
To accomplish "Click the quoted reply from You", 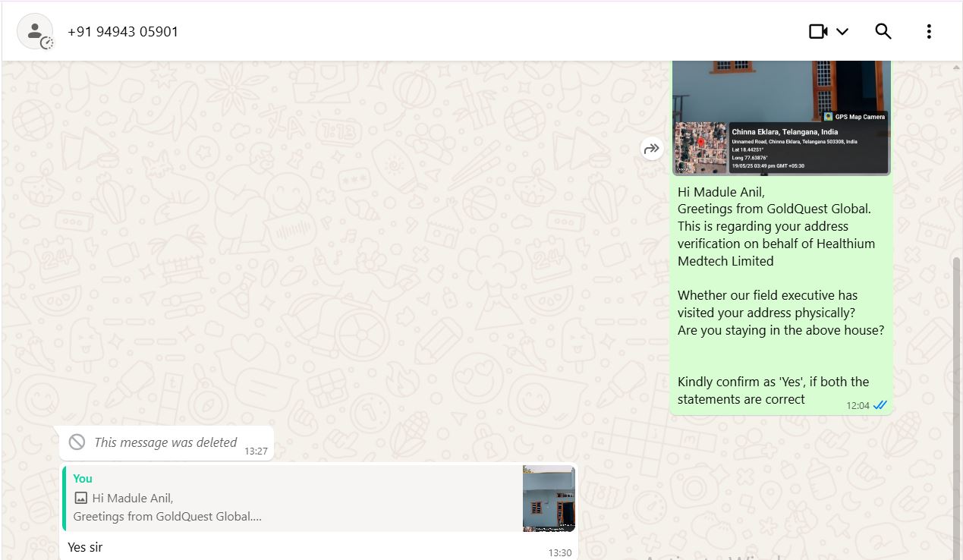I will click(319, 499).
